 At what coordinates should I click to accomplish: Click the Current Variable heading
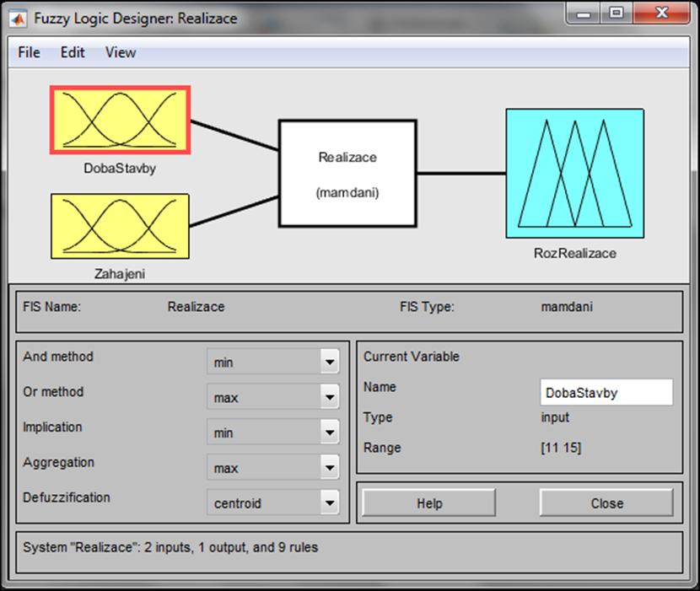point(412,357)
